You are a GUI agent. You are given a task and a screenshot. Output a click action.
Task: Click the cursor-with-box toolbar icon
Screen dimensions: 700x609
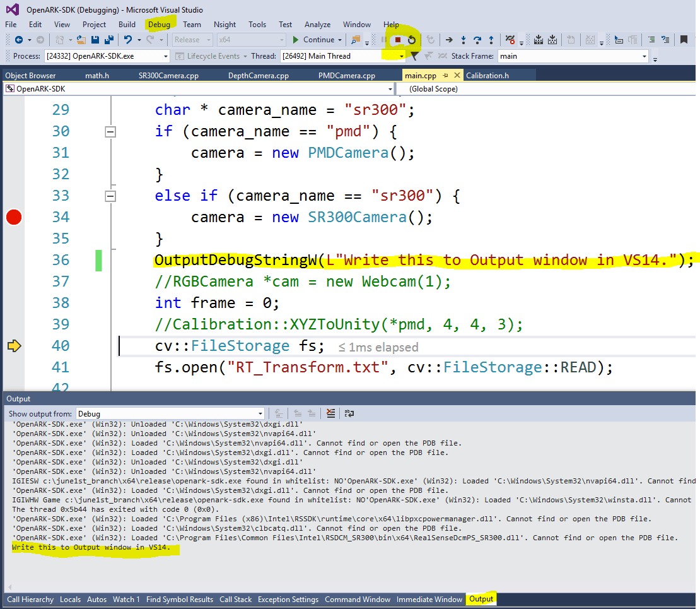[619, 40]
